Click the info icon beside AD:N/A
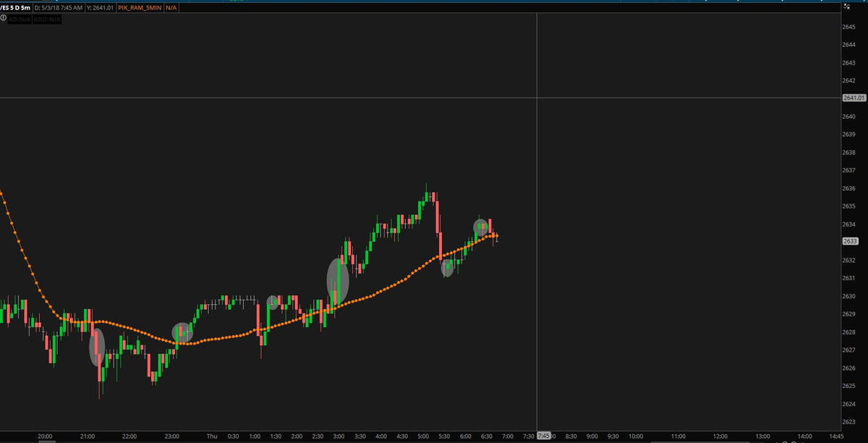868x443 pixels. (4, 19)
